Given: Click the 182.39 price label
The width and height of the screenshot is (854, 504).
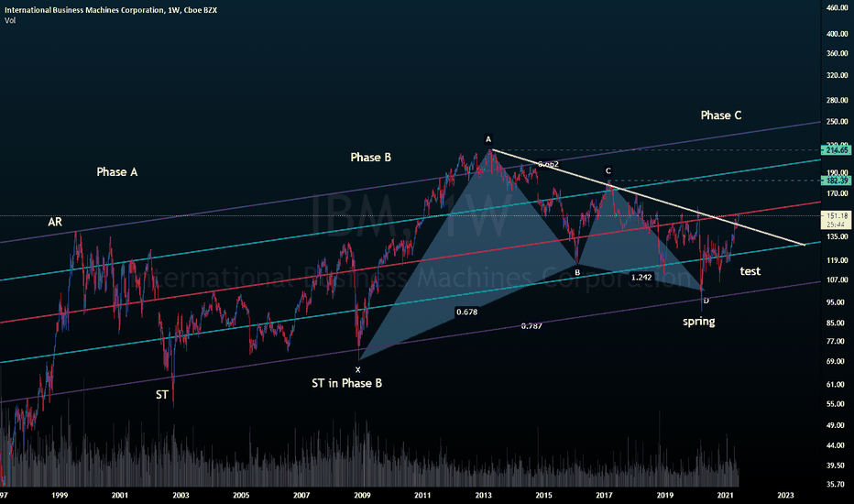Looking at the screenshot, I should (838, 181).
